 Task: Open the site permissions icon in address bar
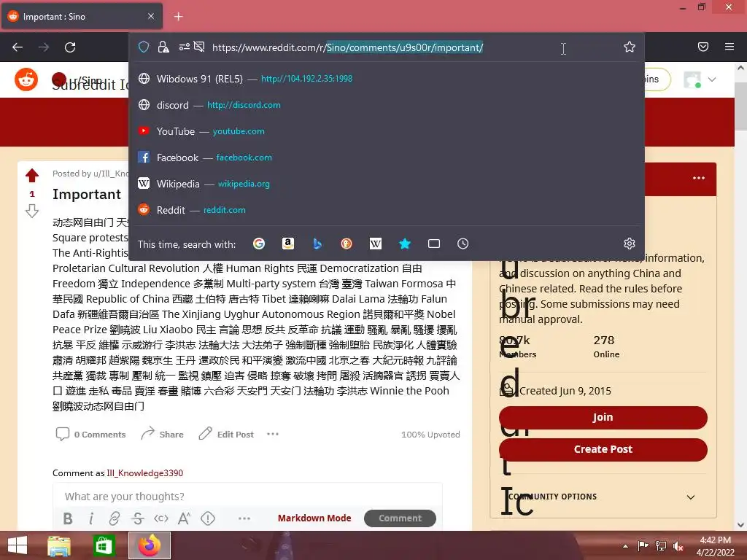[x=185, y=47]
